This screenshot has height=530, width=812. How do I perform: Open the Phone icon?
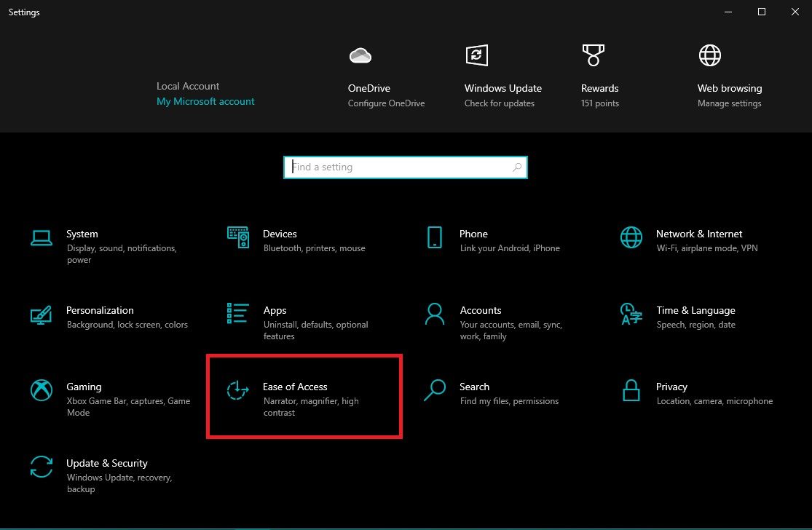pyautogui.click(x=435, y=237)
